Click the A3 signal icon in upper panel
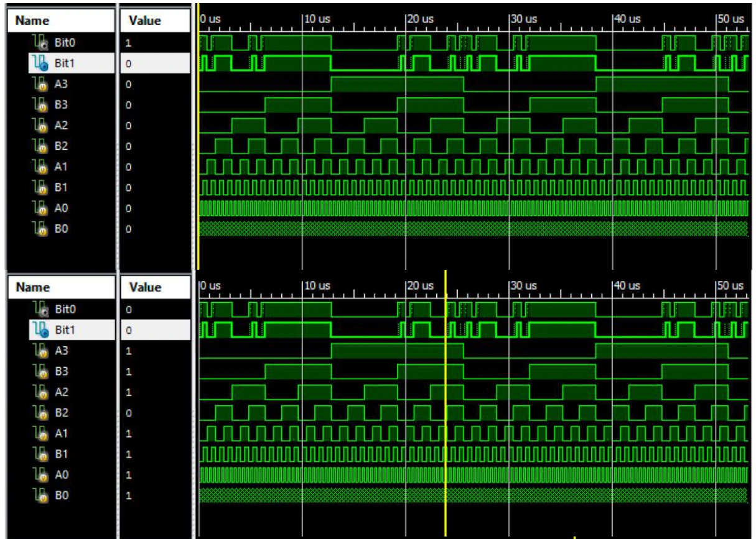Screen dimensions: 756x539 point(40,84)
